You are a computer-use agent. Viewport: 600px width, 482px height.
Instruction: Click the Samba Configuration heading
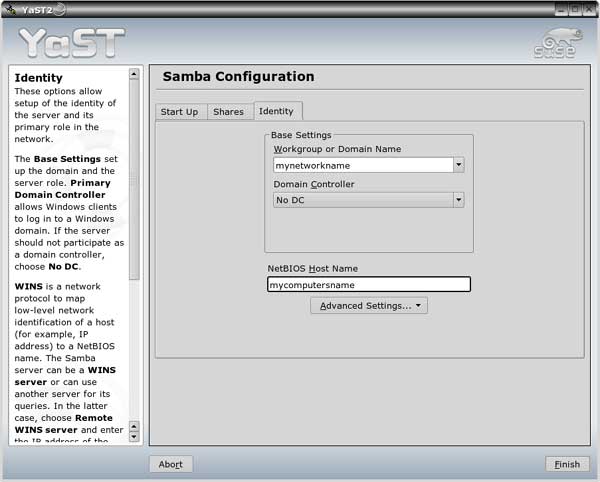(238, 77)
